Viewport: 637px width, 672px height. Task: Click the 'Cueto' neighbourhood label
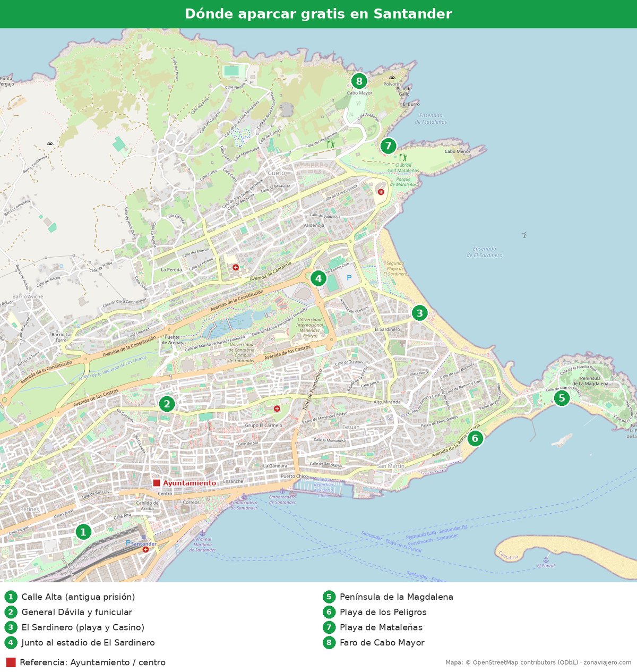coord(276,173)
